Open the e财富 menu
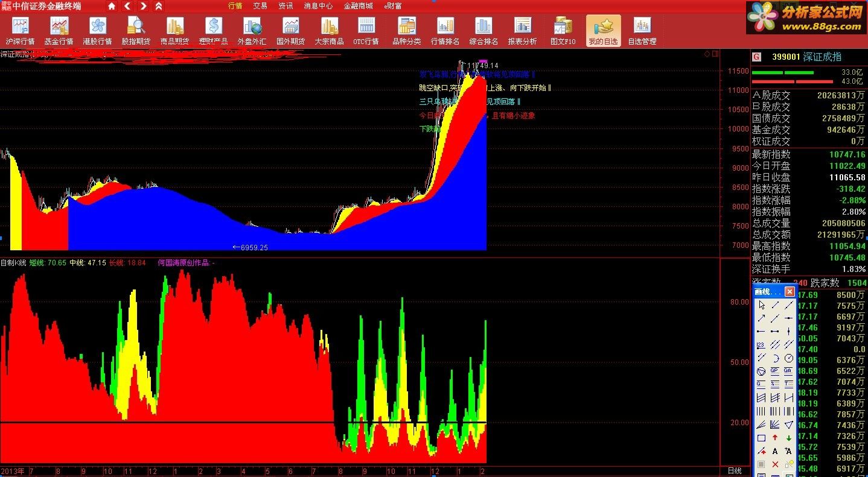The width and height of the screenshot is (868, 477). tap(393, 6)
